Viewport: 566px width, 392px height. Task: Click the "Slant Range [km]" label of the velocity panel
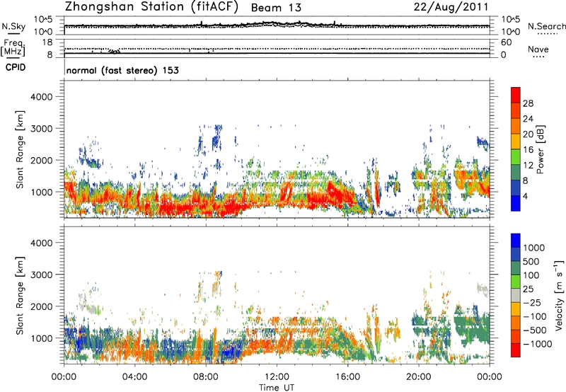tap(20, 296)
